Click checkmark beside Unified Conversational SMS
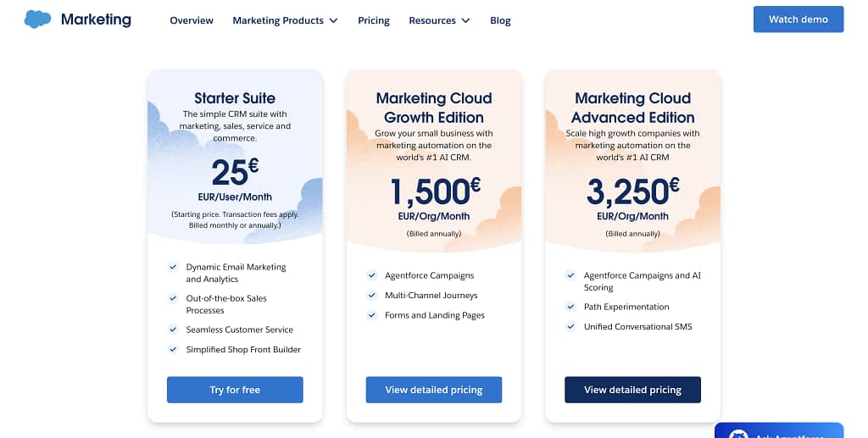Image resolution: width=868 pixels, height=438 pixels. (570, 326)
